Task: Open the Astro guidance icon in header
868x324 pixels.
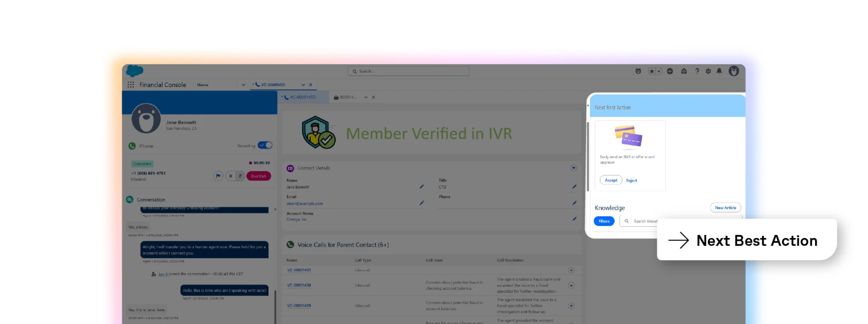Action: [x=638, y=71]
